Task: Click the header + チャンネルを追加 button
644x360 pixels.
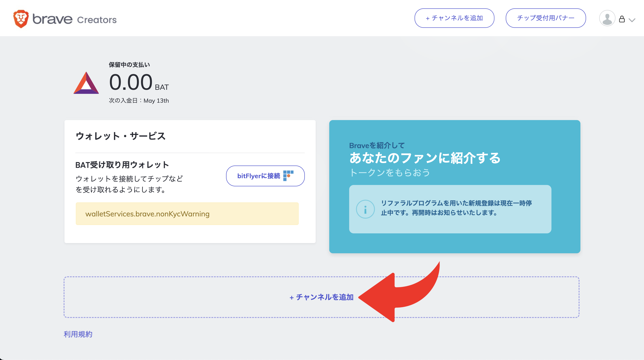Action: (454, 18)
